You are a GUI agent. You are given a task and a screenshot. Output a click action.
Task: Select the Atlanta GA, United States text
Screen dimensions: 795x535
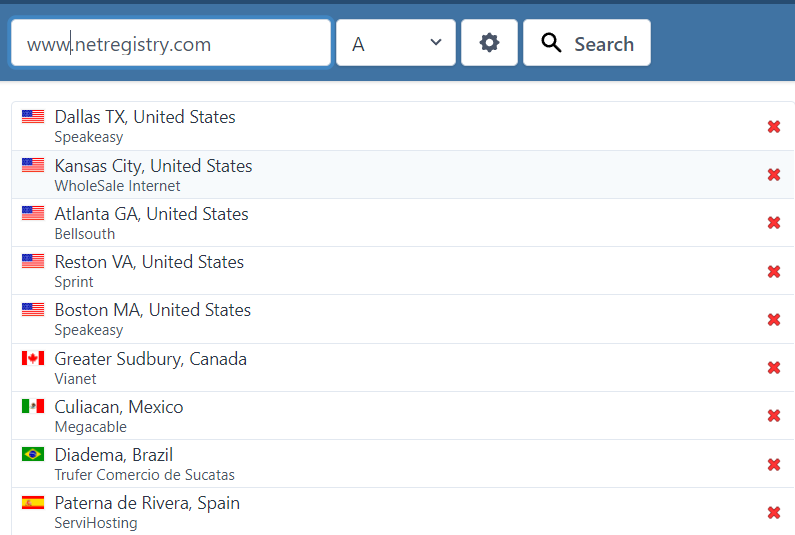click(x=152, y=214)
